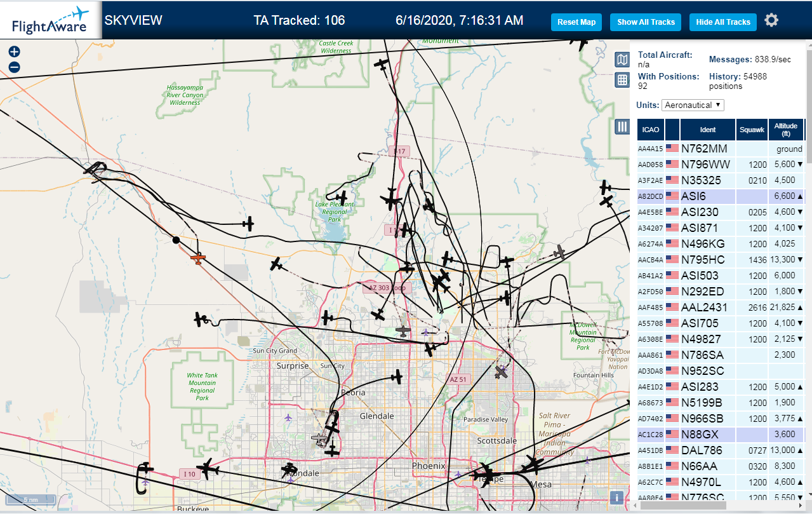Viewport: 812px width, 514px height.
Task: Sort table by Ident column
Action: (708, 130)
